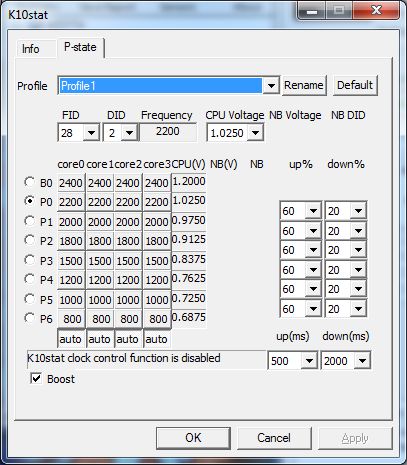Open the up(ms) 500 dropdown
The height and width of the screenshot is (465, 407).
tap(309, 361)
